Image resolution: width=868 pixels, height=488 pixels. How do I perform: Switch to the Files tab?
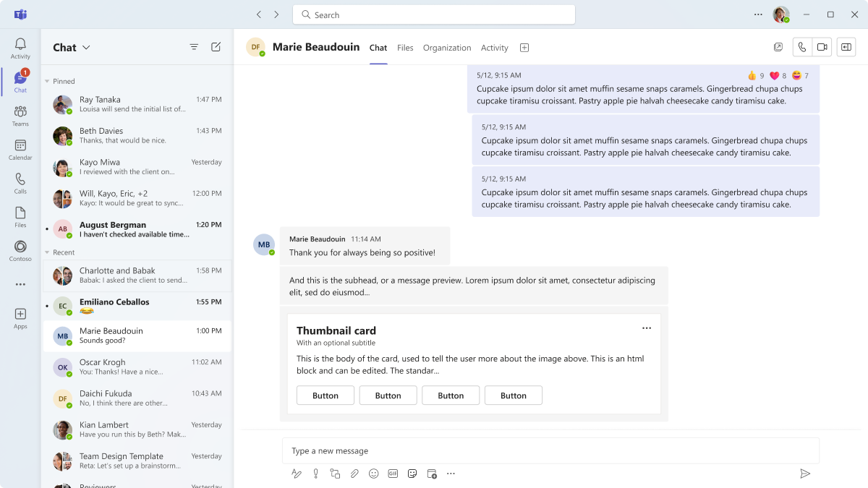click(405, 48)
